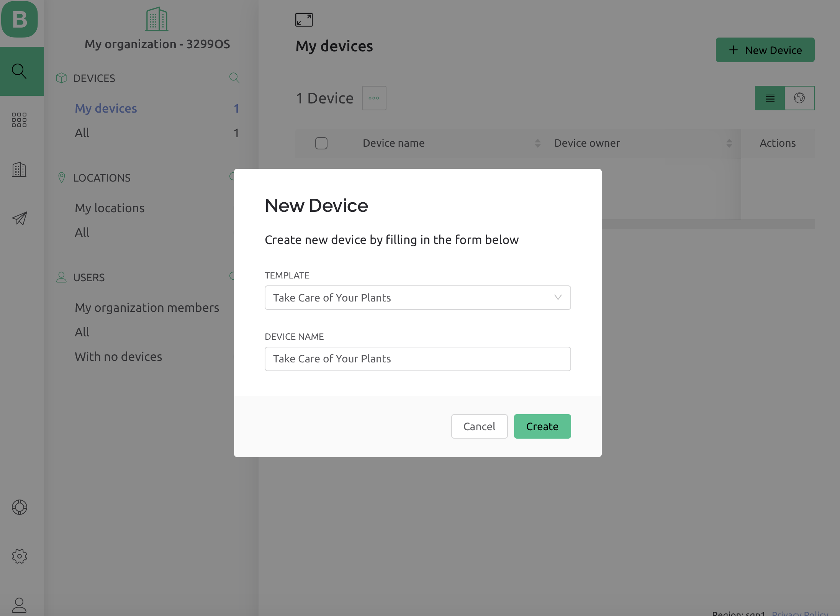This screenshot has height=616, width=840.
Task: Open the help lifebuoy icon
Action: click(19, 507)
